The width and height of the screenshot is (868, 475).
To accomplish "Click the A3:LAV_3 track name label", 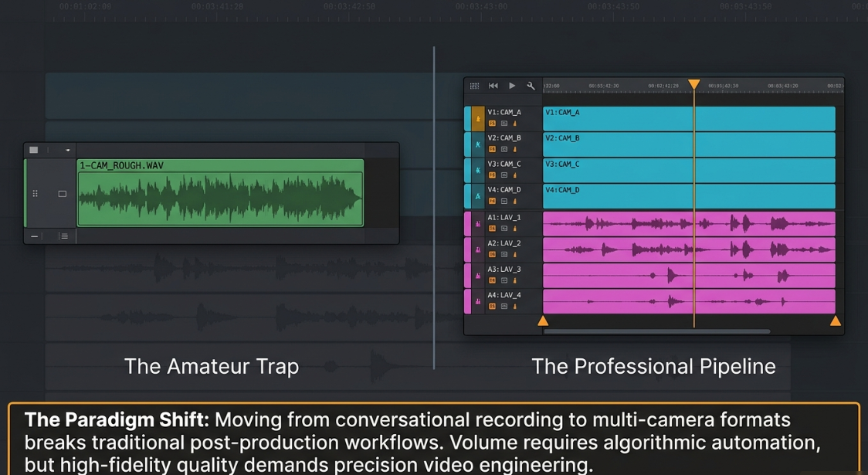I will [x=504, y=269].
